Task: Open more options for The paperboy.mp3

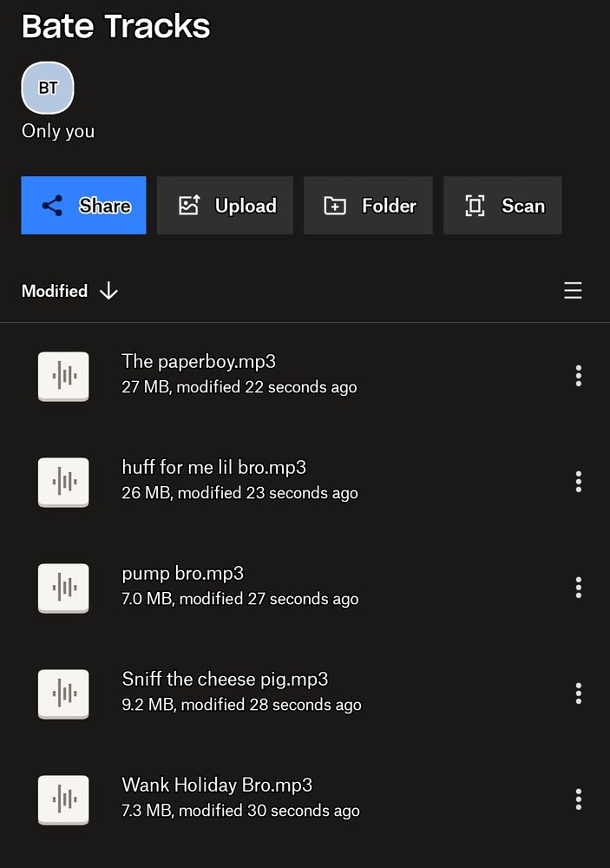Action: coord(579,376)
